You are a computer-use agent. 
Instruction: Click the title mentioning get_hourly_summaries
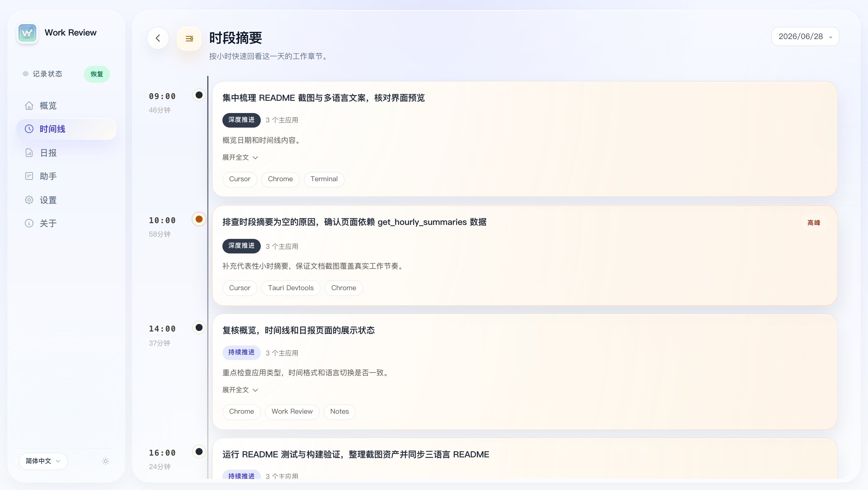point(354,222)
